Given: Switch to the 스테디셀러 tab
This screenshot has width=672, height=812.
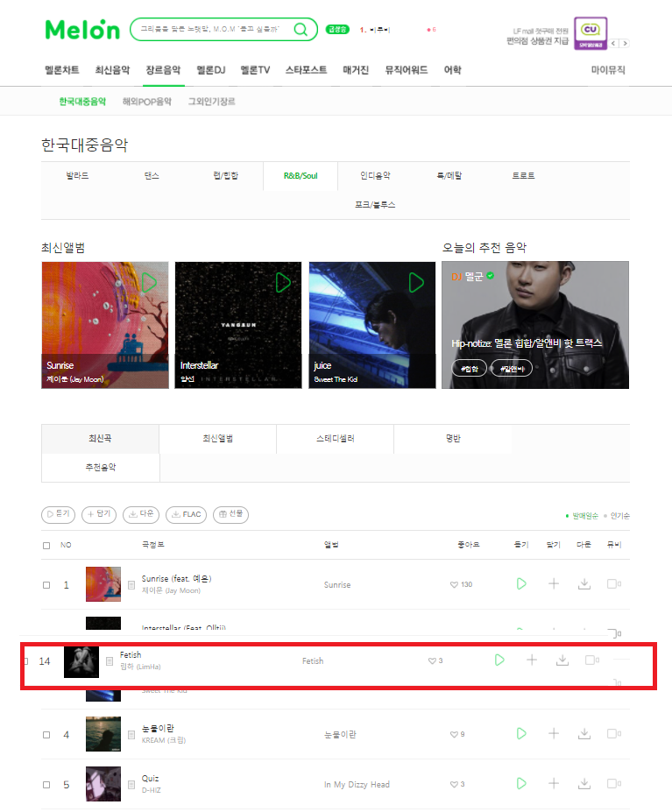Looking at the screenshot, I should click(336, 439).
